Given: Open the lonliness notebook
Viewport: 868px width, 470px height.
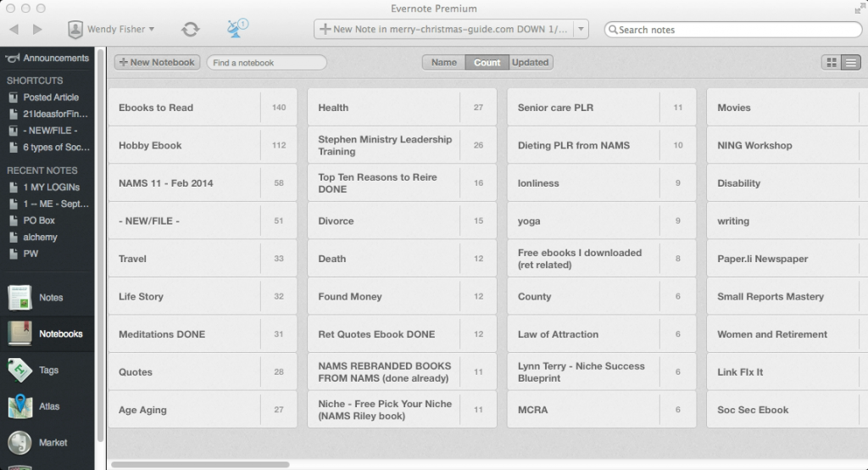Looking at the screenshot, I should 602,183.
